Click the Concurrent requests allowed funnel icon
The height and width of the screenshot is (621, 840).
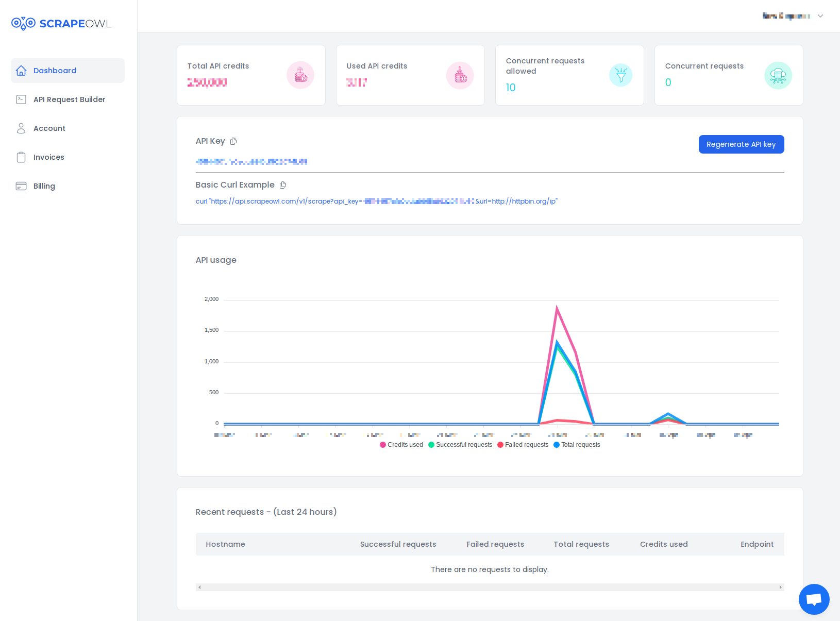621,75
